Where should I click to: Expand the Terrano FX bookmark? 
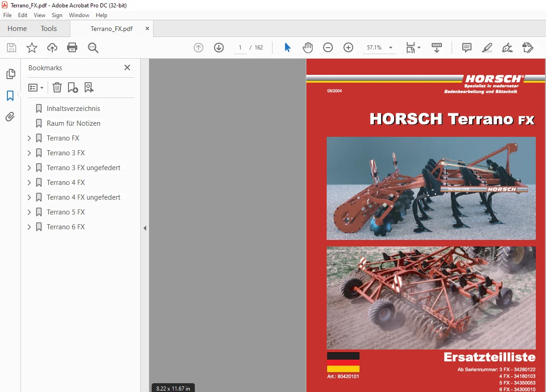[x=29, y=138]
